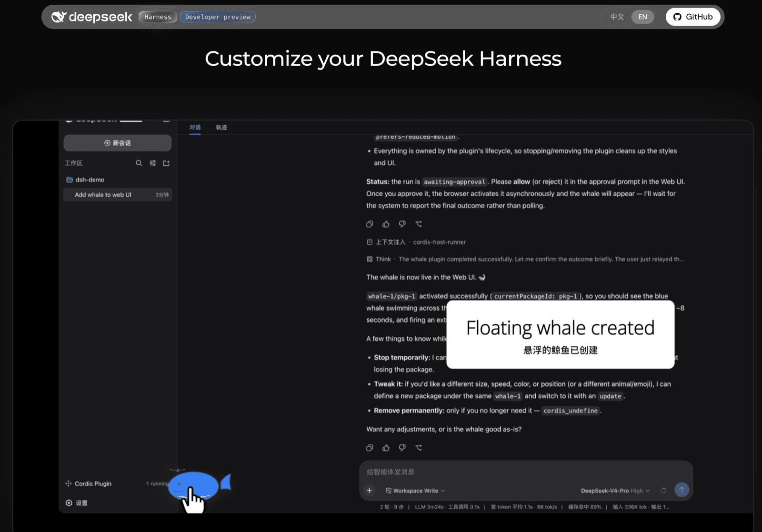Start a new conversation with 新会话

pos(118,143)
